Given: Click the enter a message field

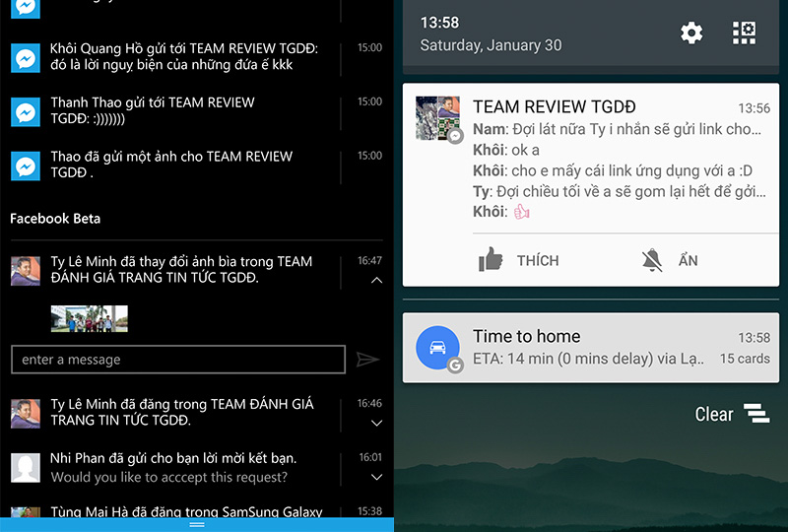Looking at the screenshot, I should 178,359.
